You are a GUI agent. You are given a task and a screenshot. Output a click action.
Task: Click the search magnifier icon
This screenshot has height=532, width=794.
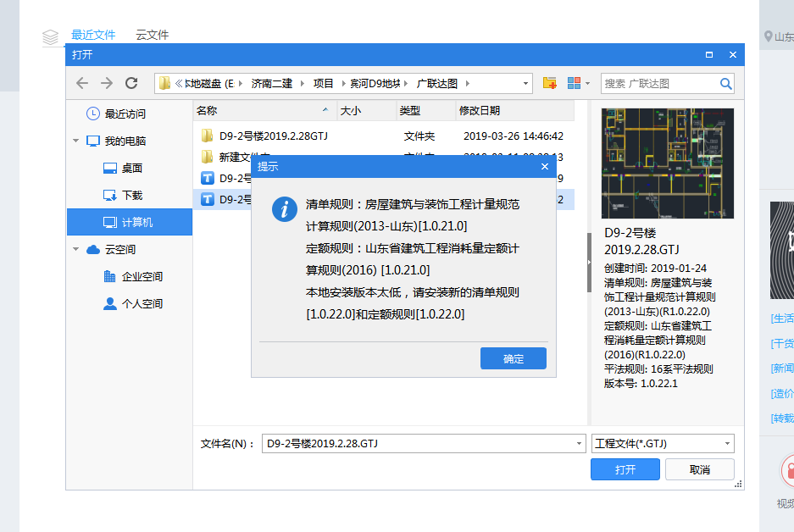pos(725,84)
